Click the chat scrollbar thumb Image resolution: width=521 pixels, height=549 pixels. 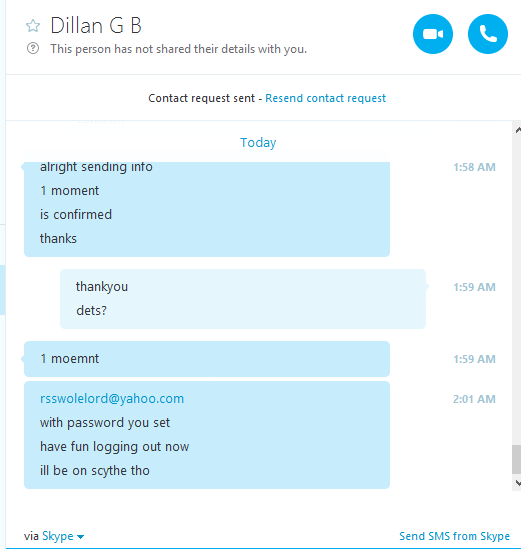pyautogui.click(x=516, y=459)
